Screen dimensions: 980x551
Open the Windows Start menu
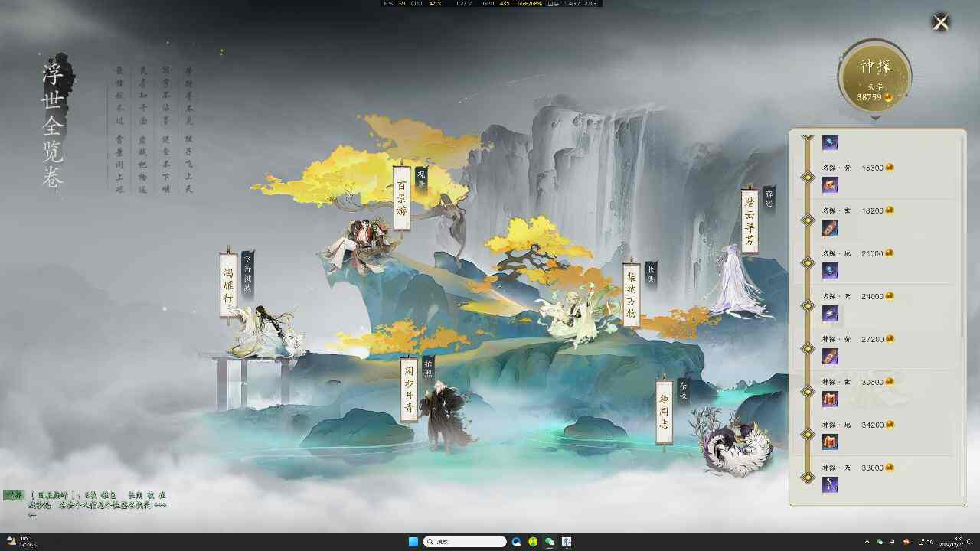(413, 542)
